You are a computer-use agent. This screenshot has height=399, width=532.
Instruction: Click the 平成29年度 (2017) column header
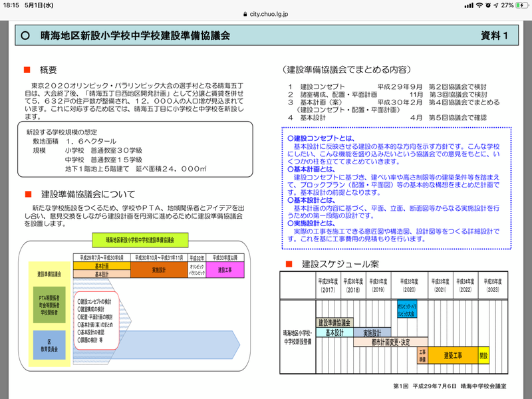coord(328,285)
